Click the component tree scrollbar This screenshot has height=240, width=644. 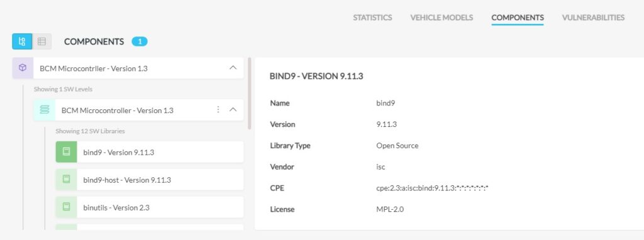click(249, 94)
